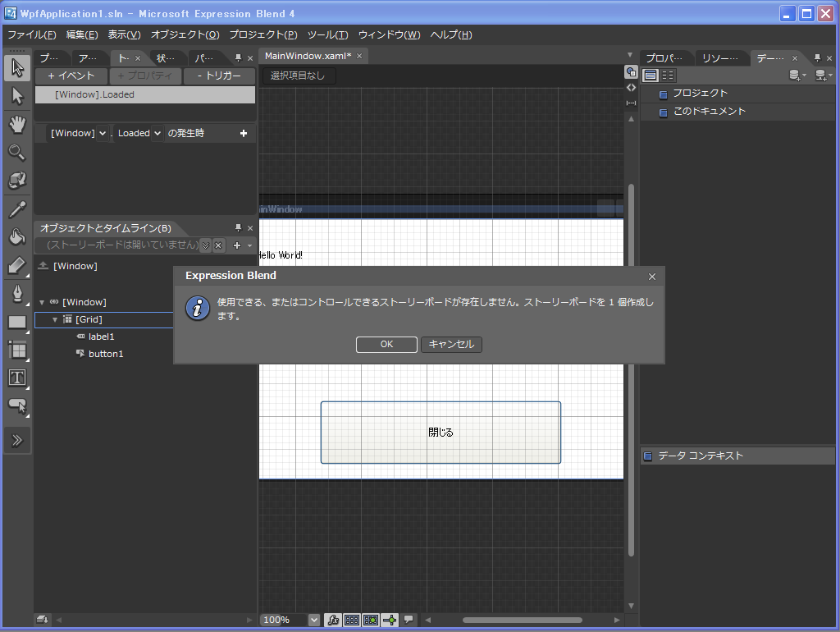
Task: Expand the データ コンテキスト section
Action: [x=648, y=456]
